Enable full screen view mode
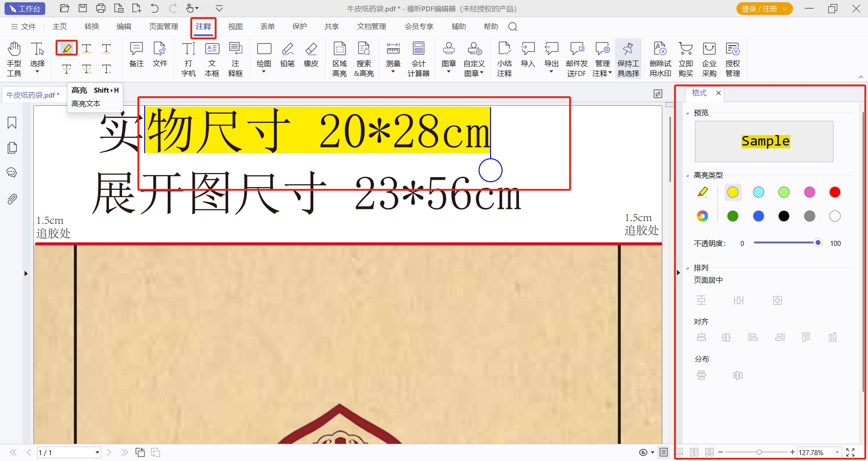The image size is (868, 461). click(x=850, y=452)
